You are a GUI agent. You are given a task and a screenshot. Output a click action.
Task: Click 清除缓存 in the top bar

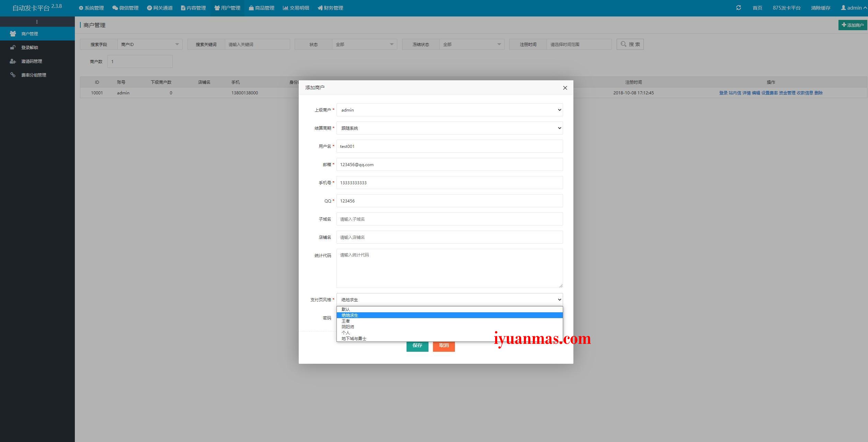[820, 8]
